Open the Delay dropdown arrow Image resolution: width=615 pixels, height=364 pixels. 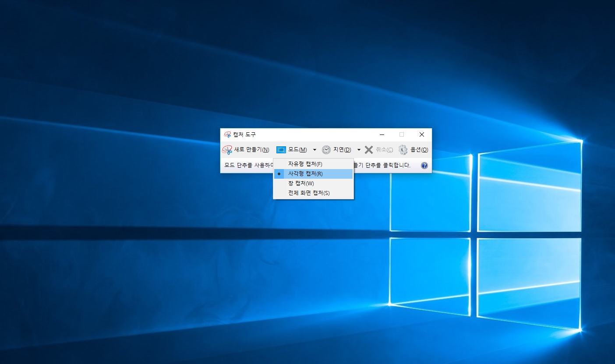358,149
